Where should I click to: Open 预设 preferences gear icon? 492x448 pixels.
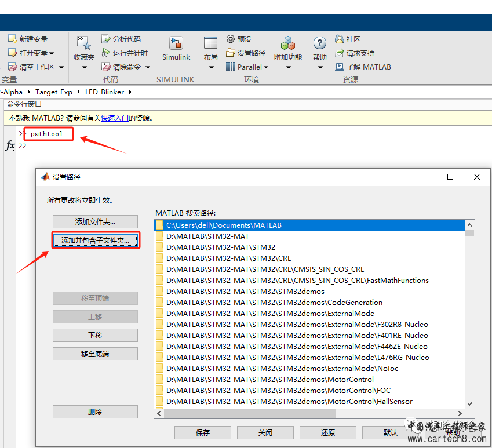tap(230, 39)
